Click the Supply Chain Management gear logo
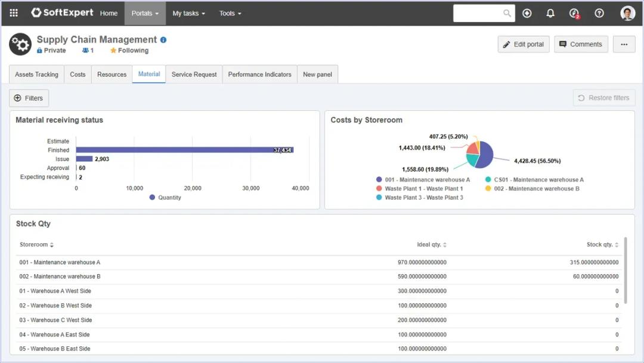 click(20, 44)
